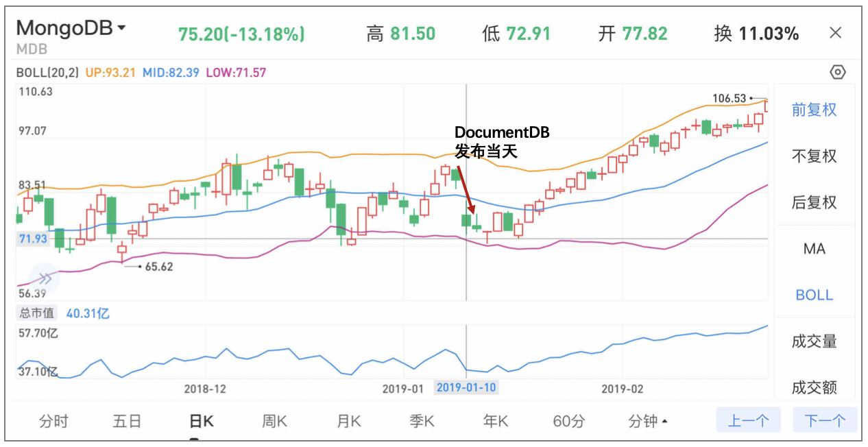Click the open value 77.82

point(644,34)
